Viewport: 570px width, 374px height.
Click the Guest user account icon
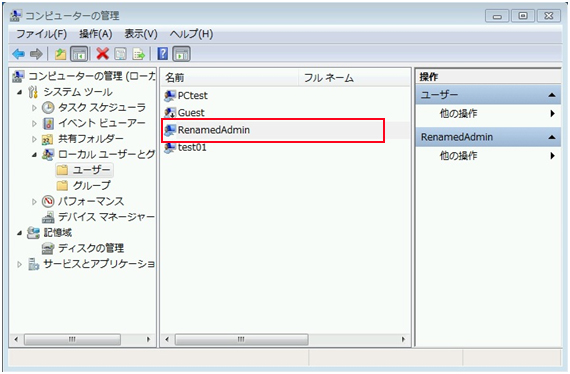(x=170, y=113)
